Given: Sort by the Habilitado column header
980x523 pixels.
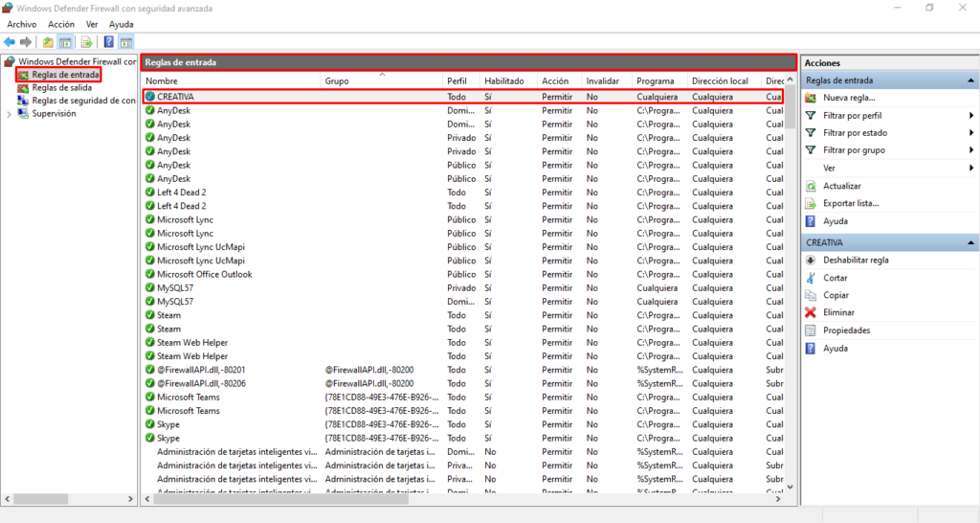Looking at the screenshot, I should coord(508,80).
